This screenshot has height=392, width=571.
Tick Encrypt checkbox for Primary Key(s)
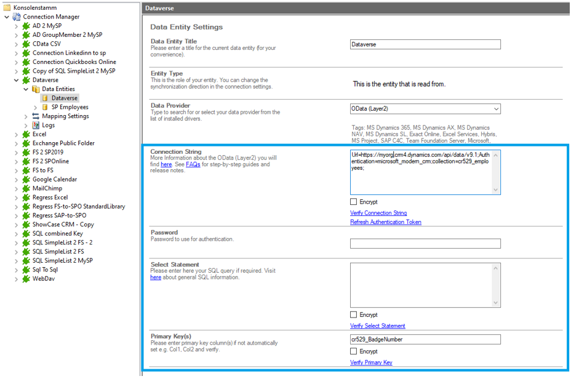pyautogui.click(x=353, y=351)
